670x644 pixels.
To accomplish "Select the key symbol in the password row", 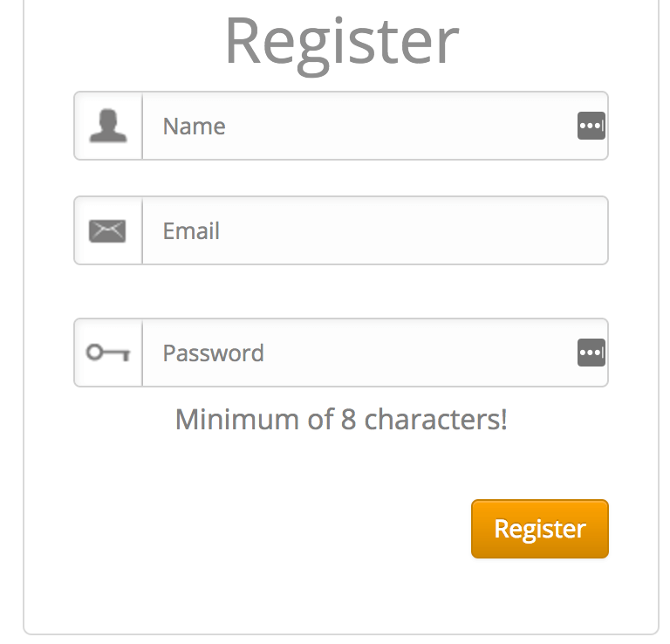I will click(108, 353).
